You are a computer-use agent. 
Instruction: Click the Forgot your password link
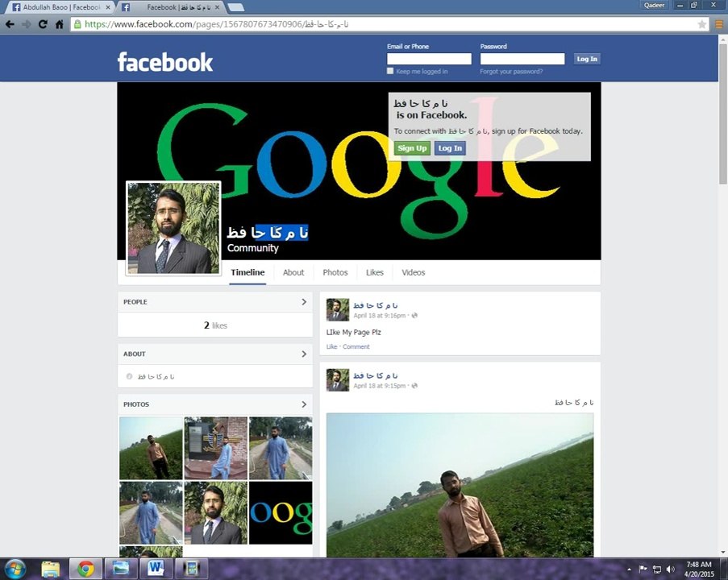click(x=511, y=72)
